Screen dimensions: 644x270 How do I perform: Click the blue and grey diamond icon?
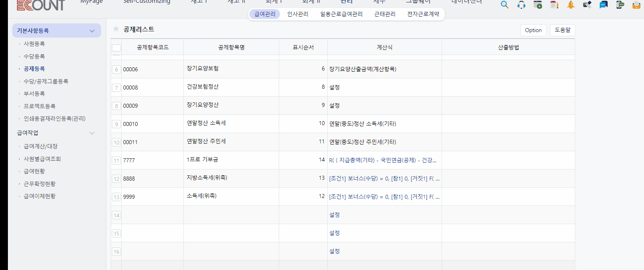[x=587, y=5]
